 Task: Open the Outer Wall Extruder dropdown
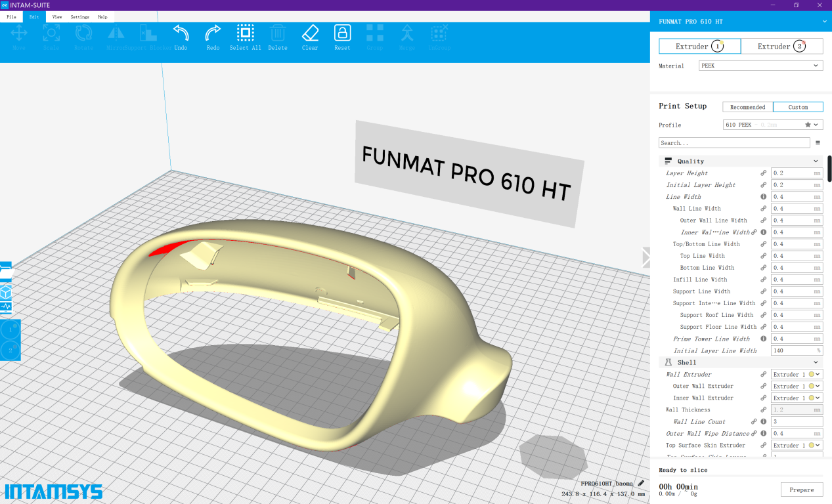coord(797,386)
